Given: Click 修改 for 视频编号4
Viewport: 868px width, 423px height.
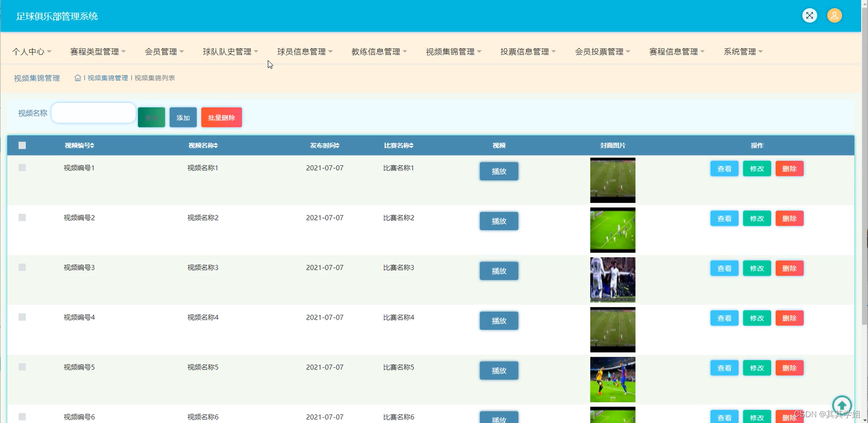Looking at the screenshot, I should coord(757,318).
